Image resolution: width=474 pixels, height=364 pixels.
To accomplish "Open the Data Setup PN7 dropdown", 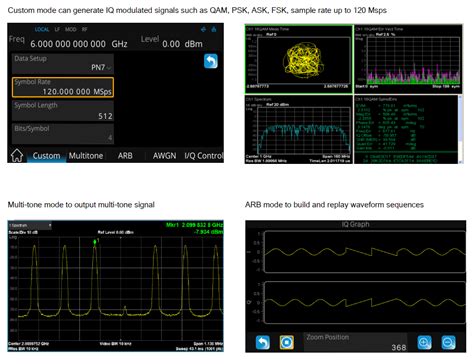I will [x=63, y=64].
